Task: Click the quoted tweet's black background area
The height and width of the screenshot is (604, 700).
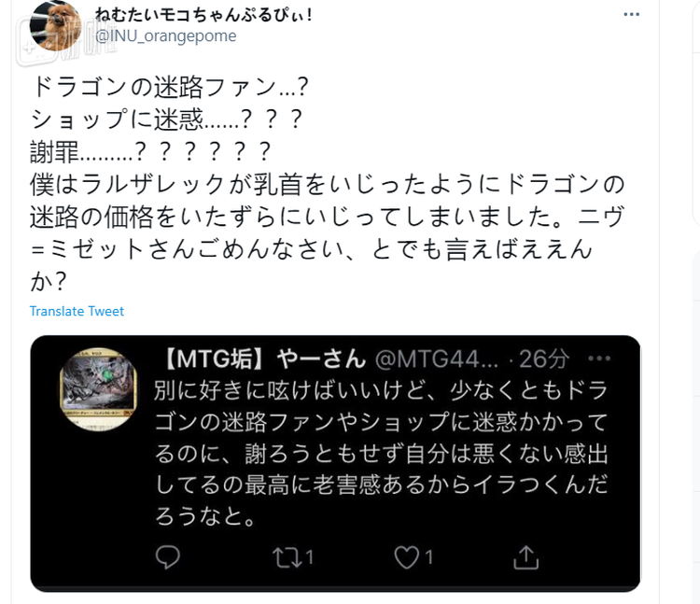Action: click(x=335, y=463)
